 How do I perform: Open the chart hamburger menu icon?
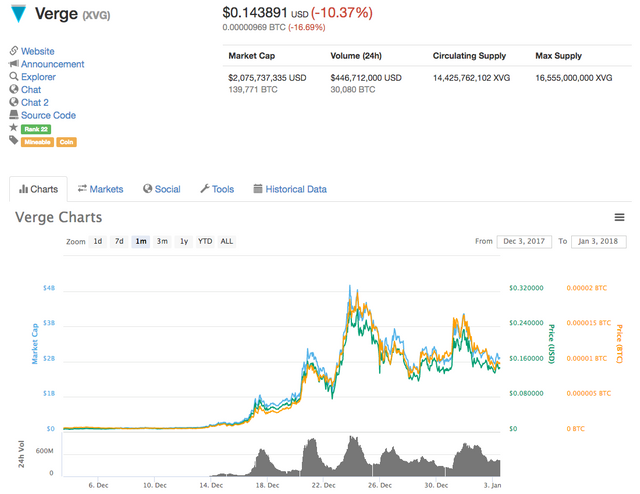click(619, 217)
